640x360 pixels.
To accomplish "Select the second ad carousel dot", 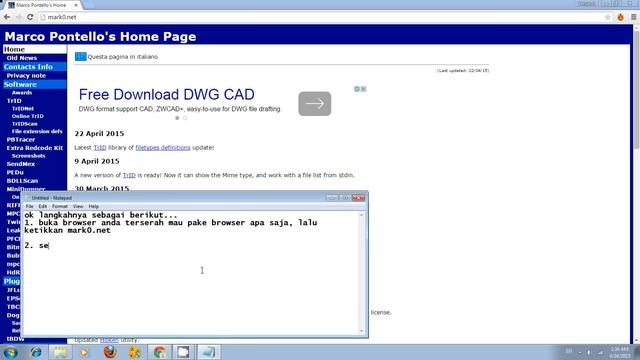I will coord(185,118).
